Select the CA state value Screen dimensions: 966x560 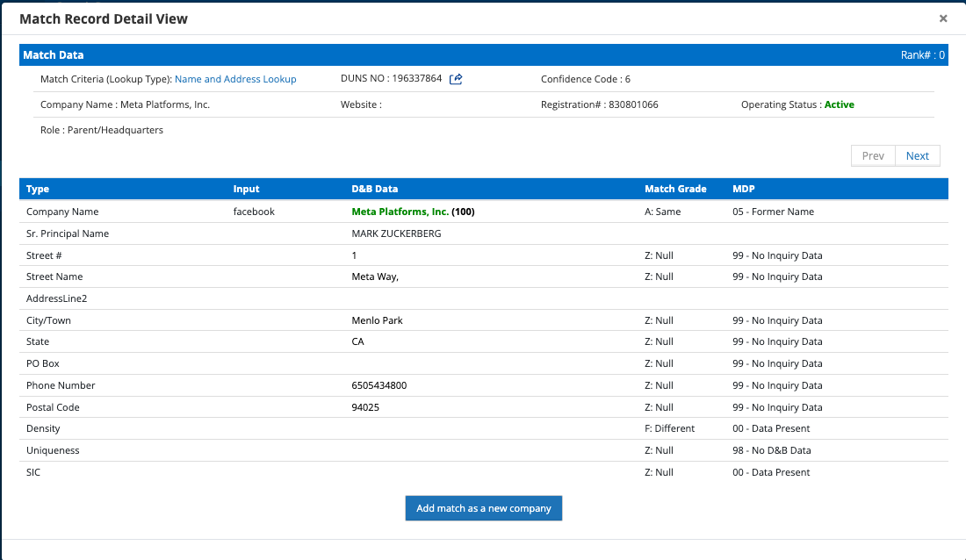[358, 342]
